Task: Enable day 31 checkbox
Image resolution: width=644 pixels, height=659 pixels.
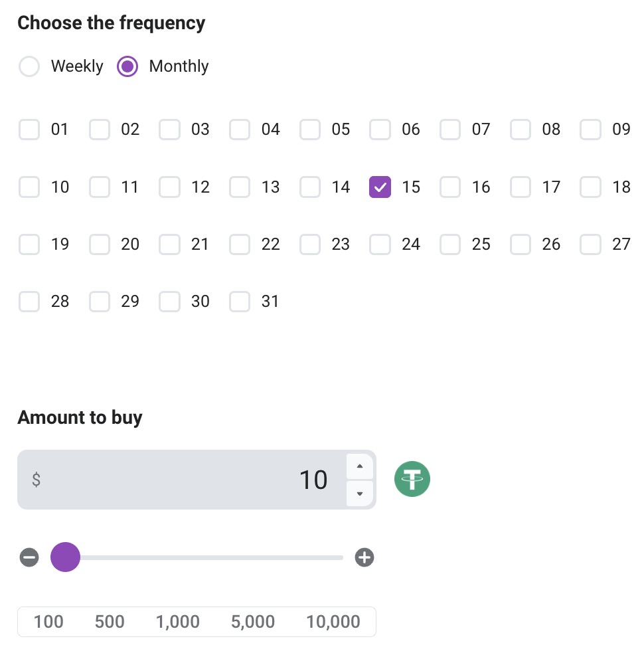Action: [x=240, y=302]
